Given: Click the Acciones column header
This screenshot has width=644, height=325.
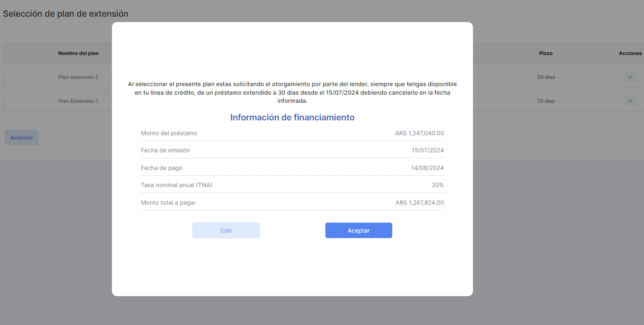Looking at the screenshot, I should [x=630, y=53].
